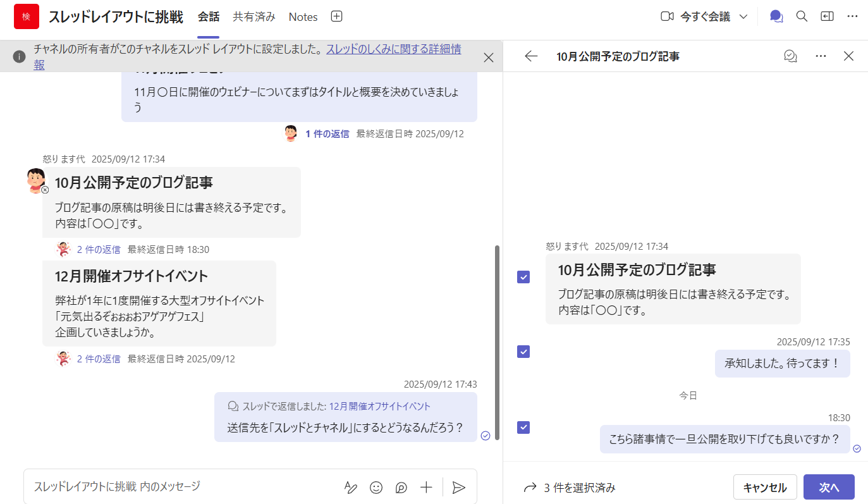The width and height of the screenshot is (868, 504).
Task: Go back using thread panel arrow
Action: pyautogui.click(x=531, y=56)
